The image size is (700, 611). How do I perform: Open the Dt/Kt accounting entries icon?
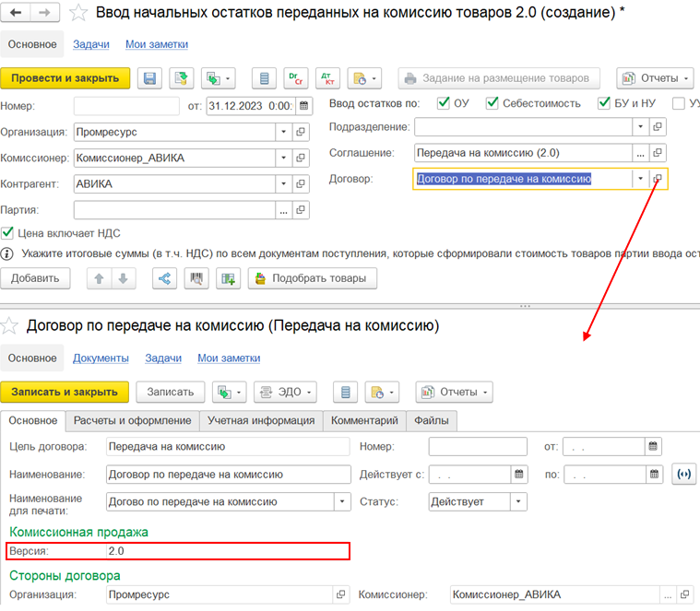point(327,78)
